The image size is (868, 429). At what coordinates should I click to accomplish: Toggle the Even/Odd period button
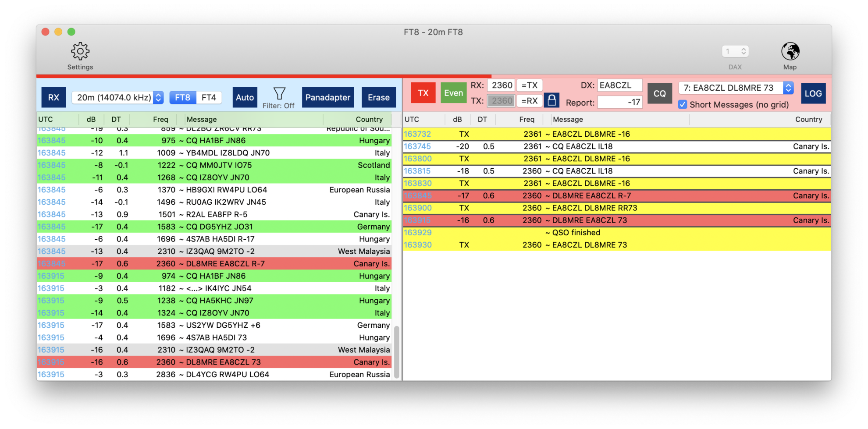click(453, 93)
